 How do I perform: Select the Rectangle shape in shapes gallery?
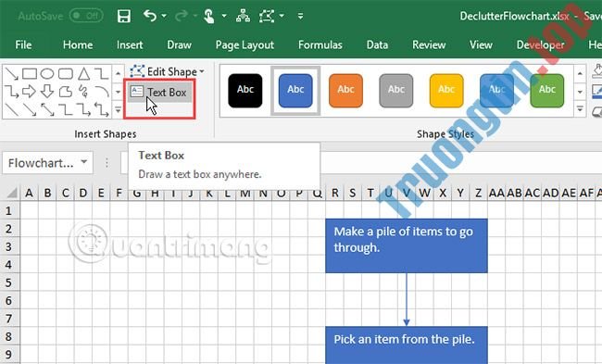coord(30,73)
